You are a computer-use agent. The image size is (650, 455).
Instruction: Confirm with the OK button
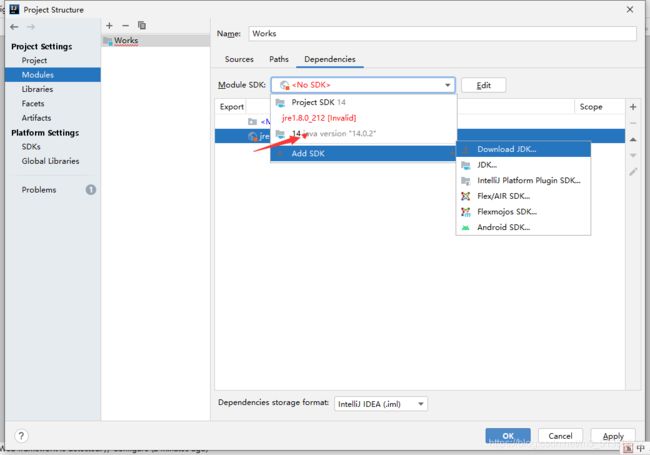pos(508,436)
